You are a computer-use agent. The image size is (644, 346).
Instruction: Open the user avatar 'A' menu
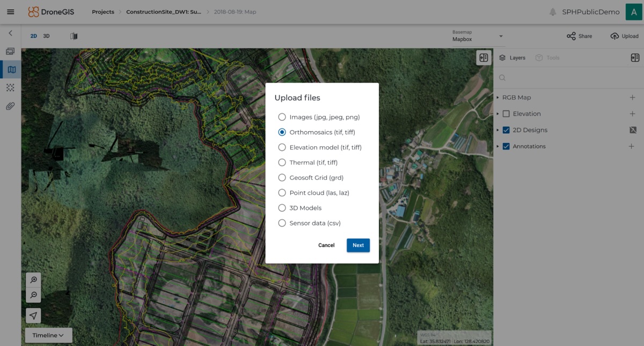[634, 12]
